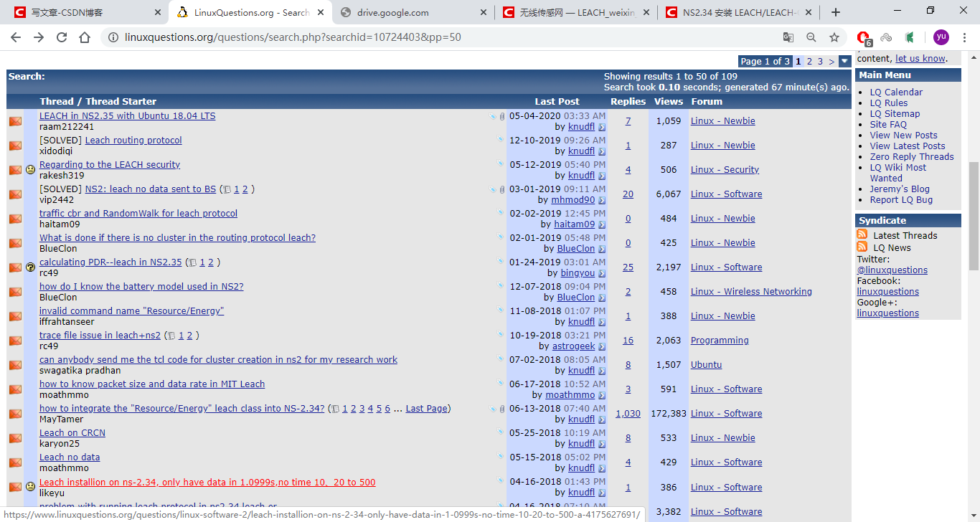Open the Chrome profile avatar labeled yu
The width and height of the screenshot is (980, 522).
pyautogui.click(x=941, y=36)
